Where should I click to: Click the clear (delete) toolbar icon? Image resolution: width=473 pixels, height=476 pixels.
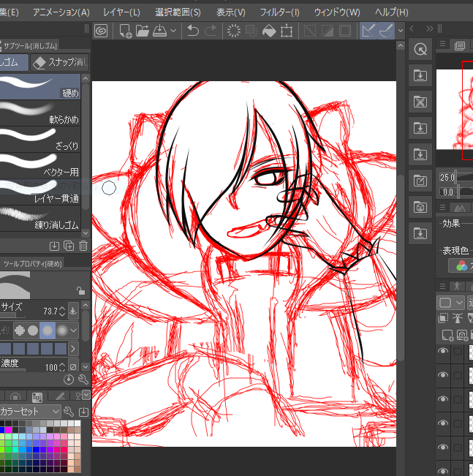pyautogui.click(x=234, y=31)
